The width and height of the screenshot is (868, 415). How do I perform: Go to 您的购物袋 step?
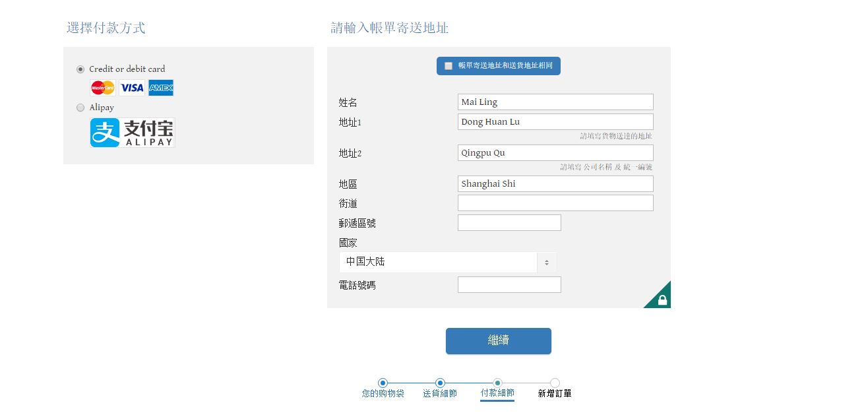point(383,393)
